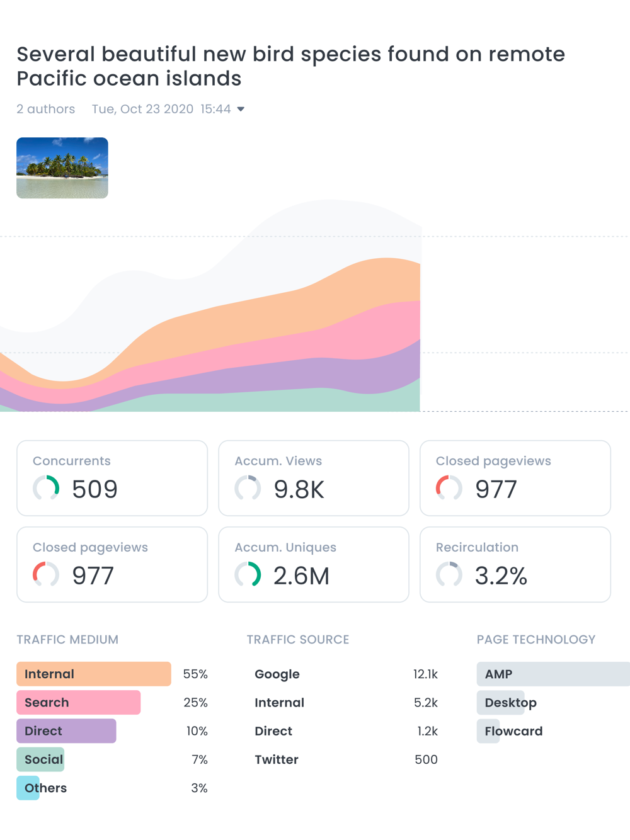Viewport: 630px width, 840px height.
Task: Select the Accum. Views 9.8K card
Action: click(x=314, y=479)
